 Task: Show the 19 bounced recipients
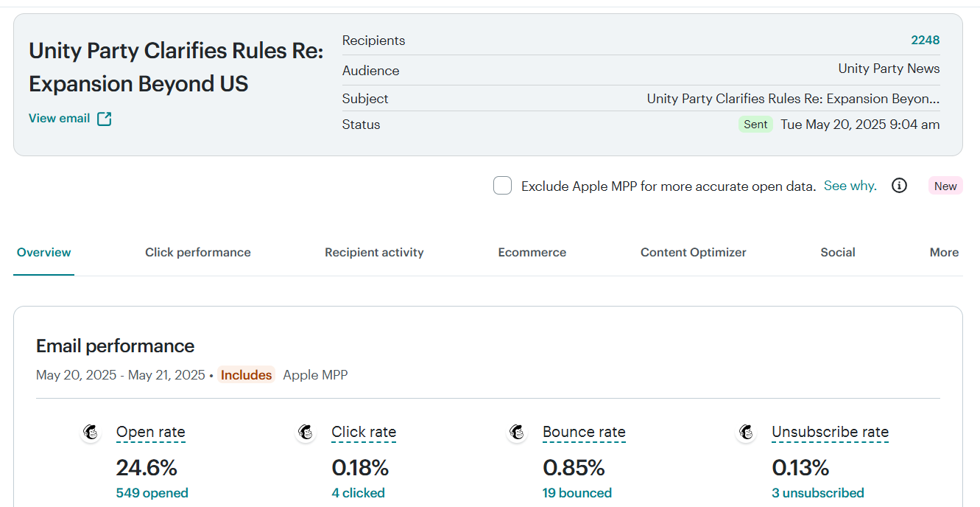coord(577,493)
